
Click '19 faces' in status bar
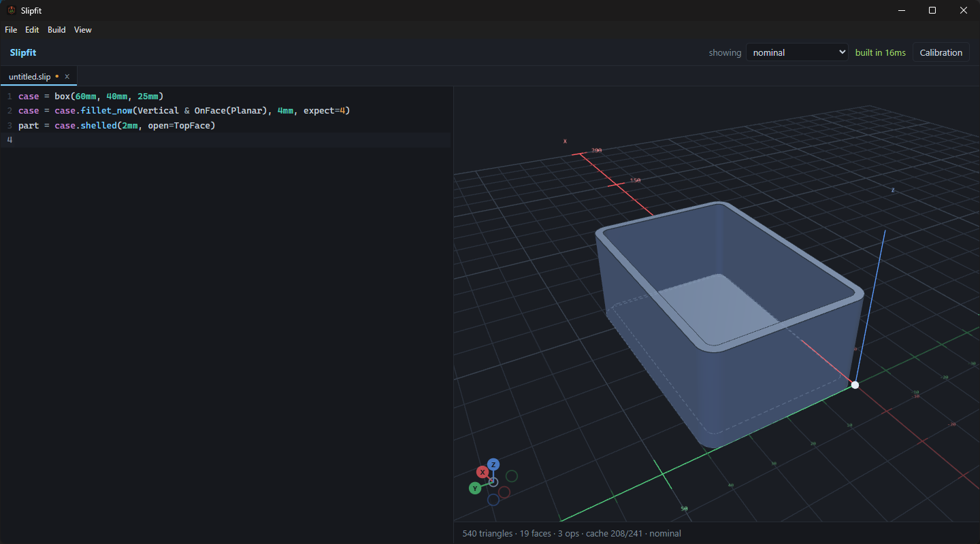(x=535, y=533)
